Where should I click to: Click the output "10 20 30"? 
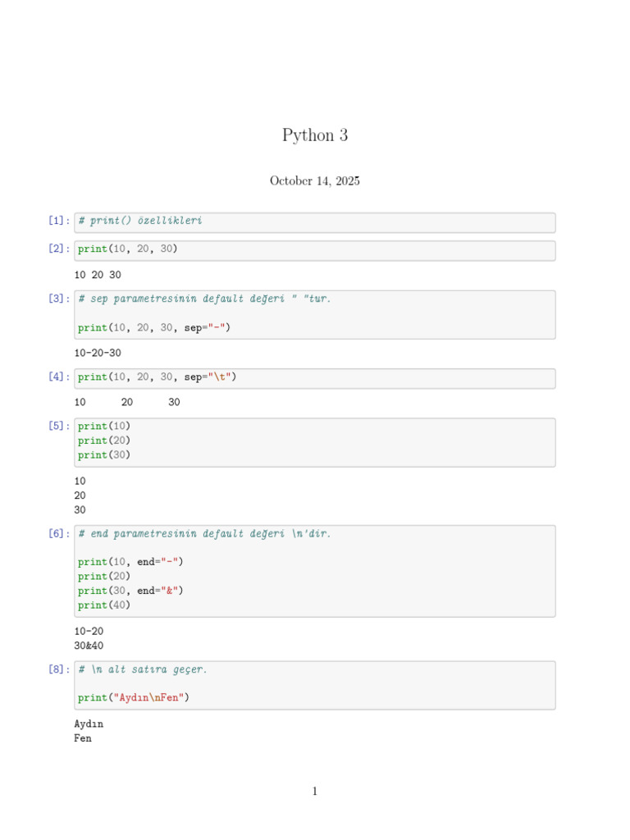(x=98, y=276)
